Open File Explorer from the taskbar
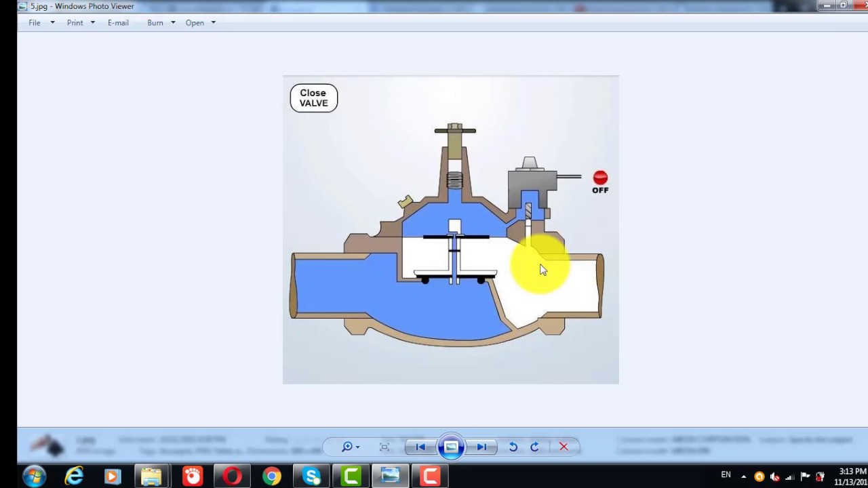The image size is (868, 488). click(x=152, y=476)
